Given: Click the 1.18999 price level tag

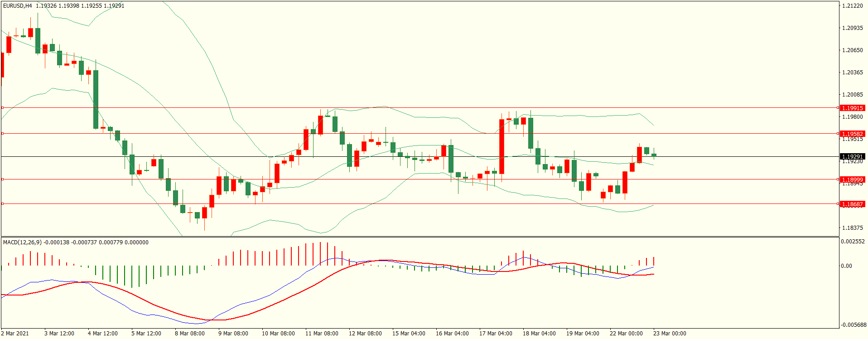Looking at the screenshot, I should (852, 180).
